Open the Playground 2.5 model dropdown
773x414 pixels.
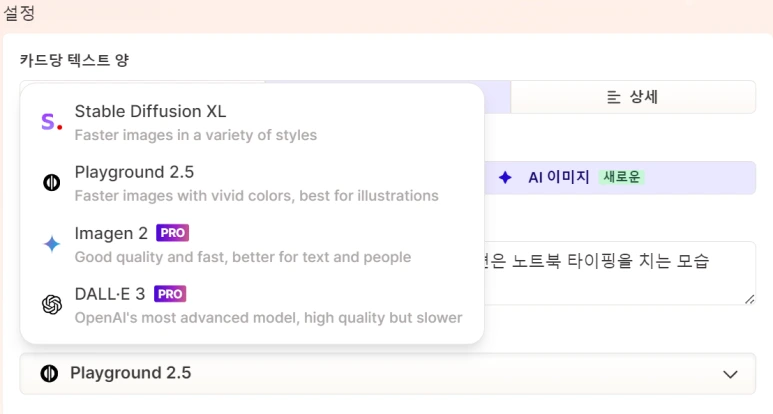point(387,374)
